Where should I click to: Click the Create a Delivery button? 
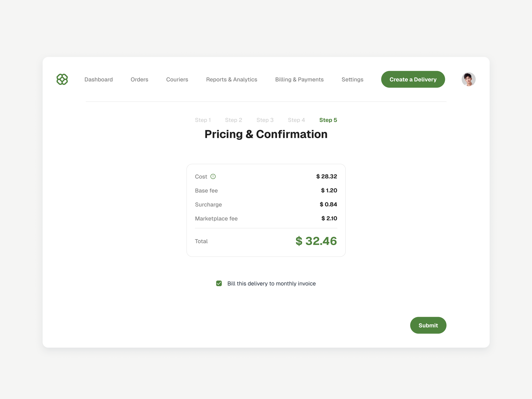[x=413, y=79]
